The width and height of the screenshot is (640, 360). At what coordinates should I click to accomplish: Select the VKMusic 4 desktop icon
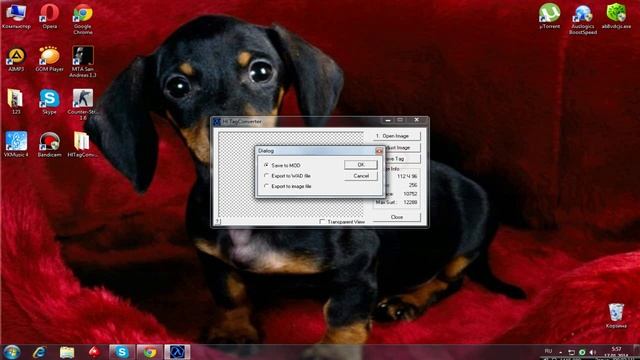(16, 144)
